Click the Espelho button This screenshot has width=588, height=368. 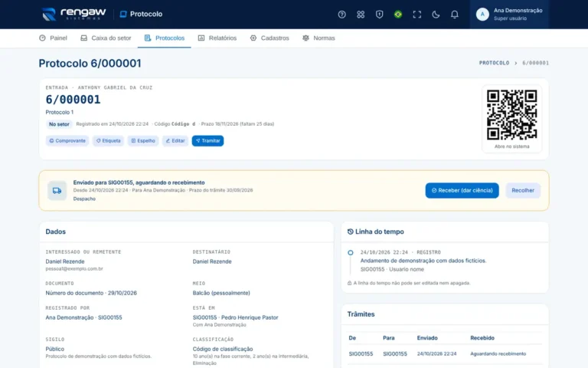[143, 141]
